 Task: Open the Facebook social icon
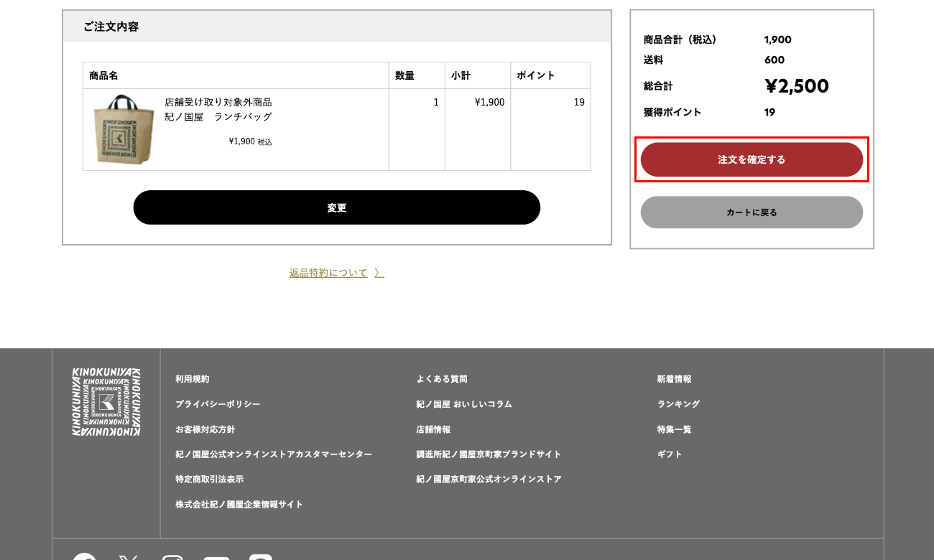click(84, 557)
